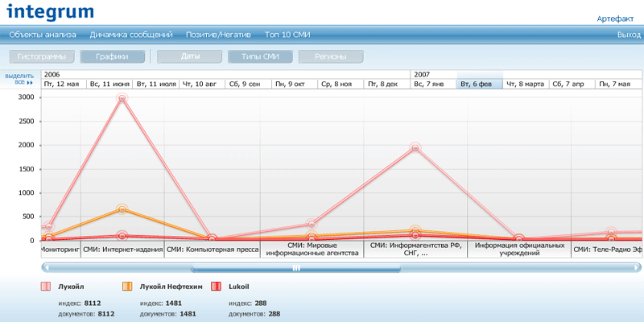Switch to the Позитив/Негатив section
The height and width of the screenshot is (322, 644).
(218, 35)
